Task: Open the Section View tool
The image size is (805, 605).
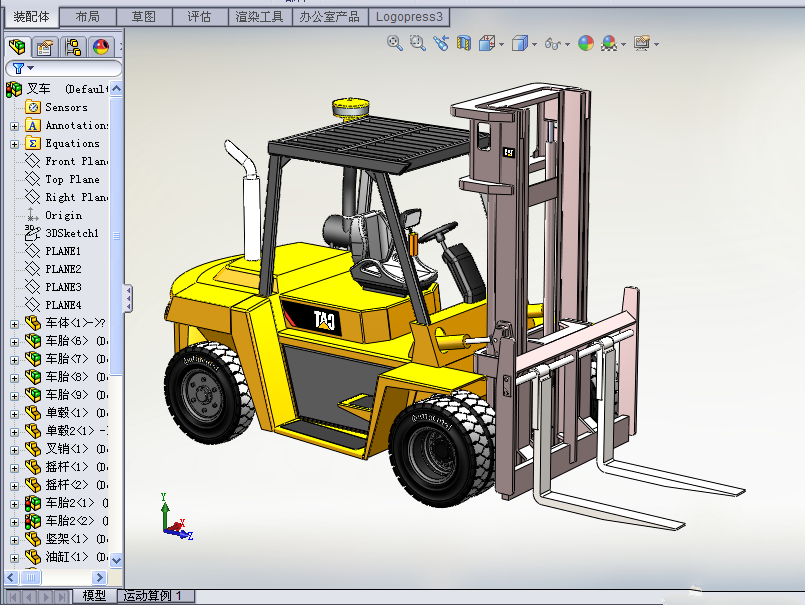Action: (x=463, y=44)
